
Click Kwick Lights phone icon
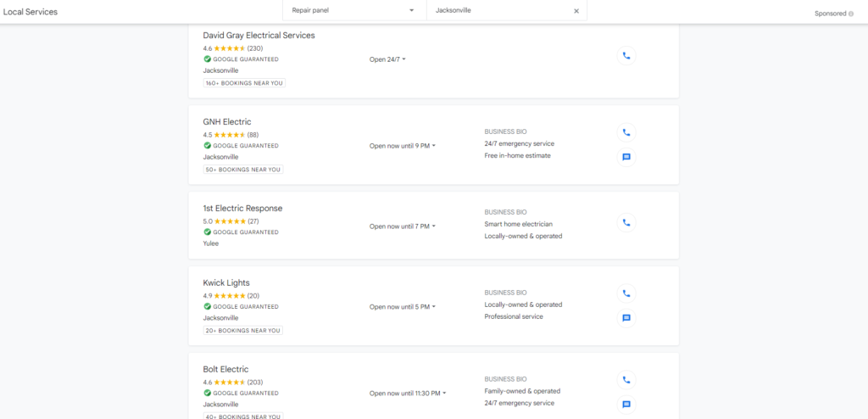(626, 293)
